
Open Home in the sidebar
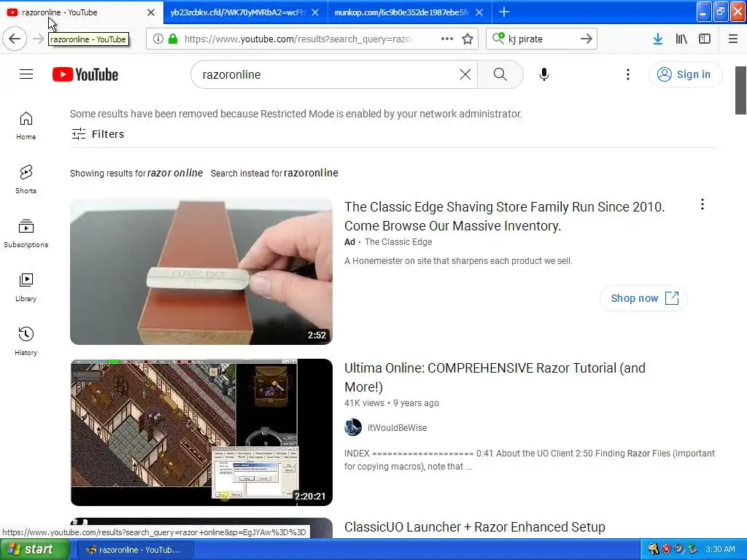coord(26,125)
